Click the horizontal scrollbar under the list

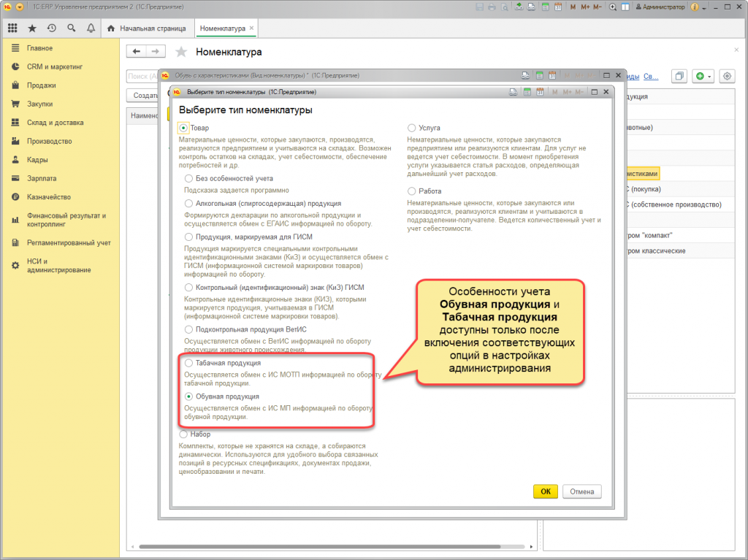click(320, 547)
